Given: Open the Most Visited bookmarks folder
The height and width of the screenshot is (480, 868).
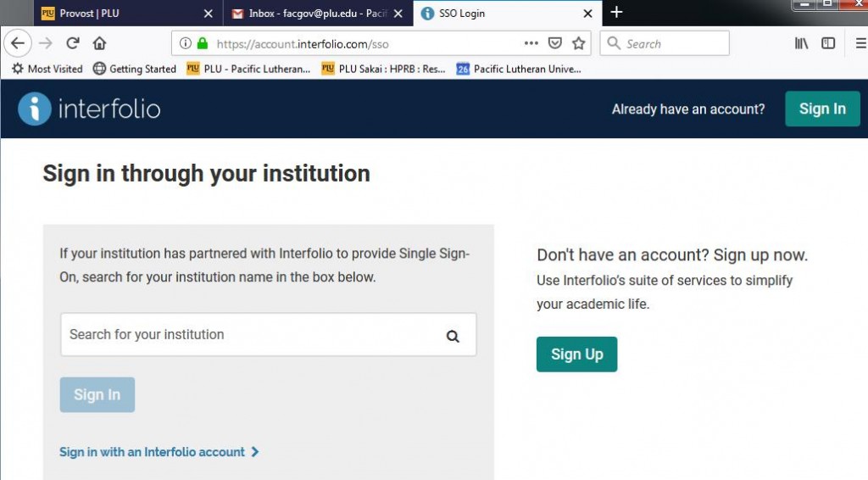Looking at the screenshot, I should [x=47, y=69].
